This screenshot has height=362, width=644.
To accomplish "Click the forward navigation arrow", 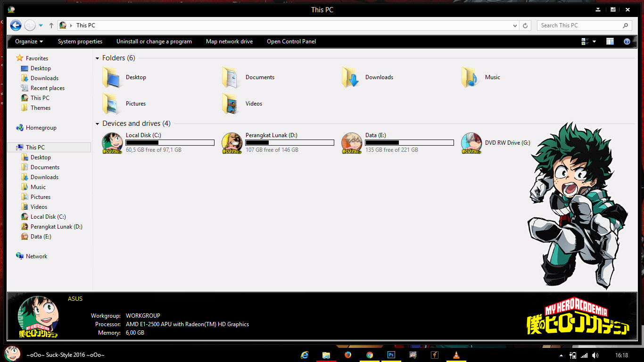I will click(x=30, y=25).
